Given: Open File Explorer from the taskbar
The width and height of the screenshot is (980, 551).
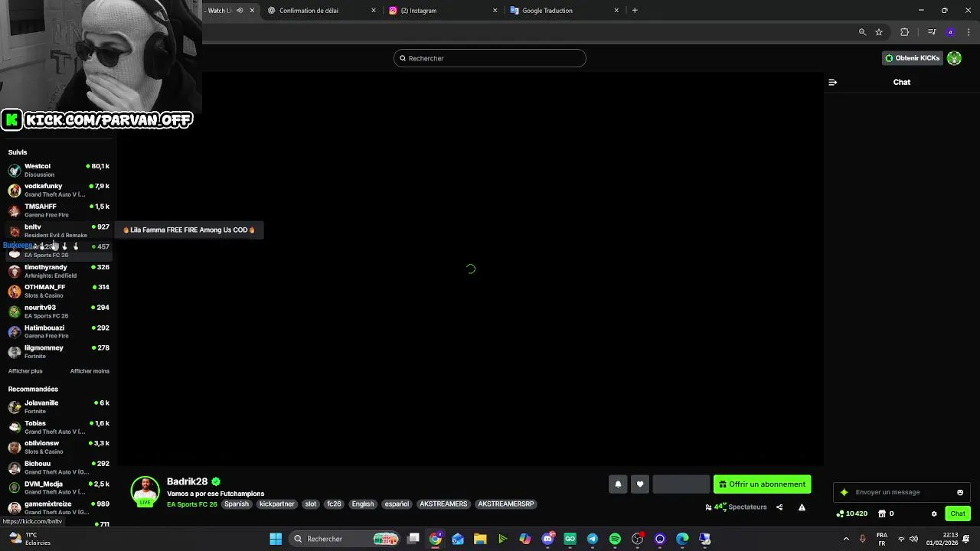Looking at the screenshot, I should click(x=480, y=539).
